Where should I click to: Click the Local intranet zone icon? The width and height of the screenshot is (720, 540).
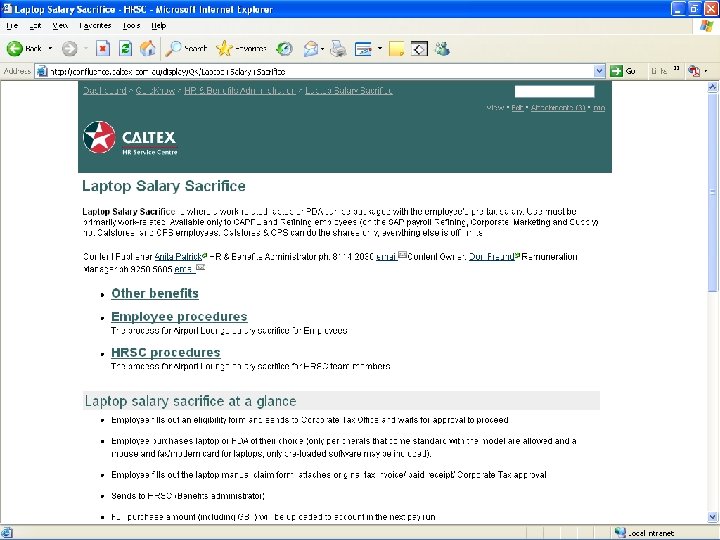click(x=621, y=532)
